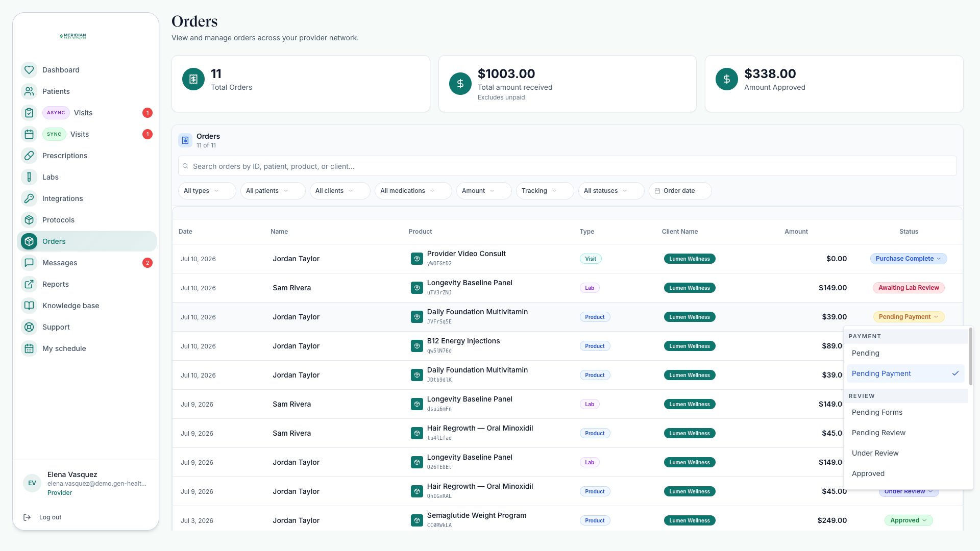Click the Reports external link icon

(x=29, y=284)
